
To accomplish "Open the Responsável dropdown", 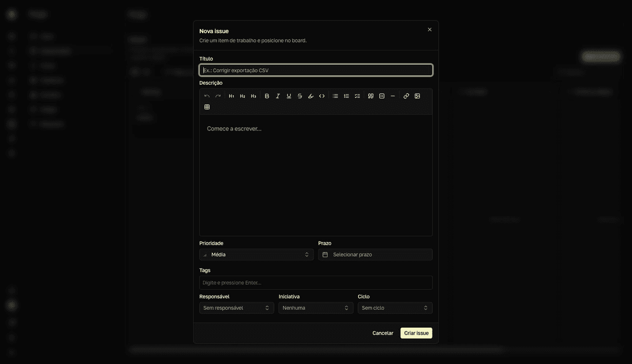I will [237, 308].
